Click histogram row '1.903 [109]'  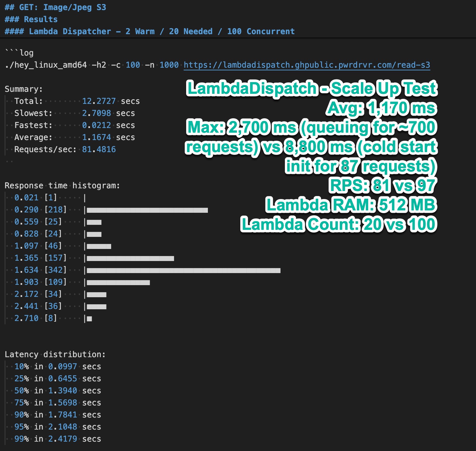pos(82,282)
